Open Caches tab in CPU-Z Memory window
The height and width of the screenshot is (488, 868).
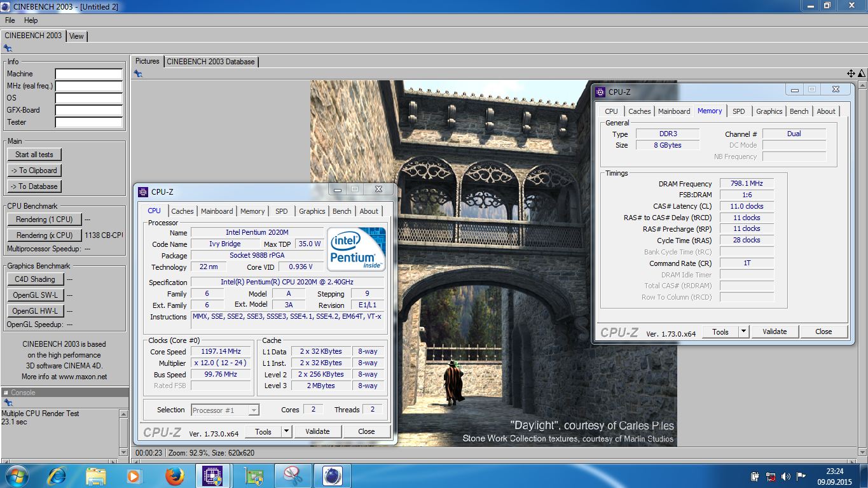[x=640, y=111]
